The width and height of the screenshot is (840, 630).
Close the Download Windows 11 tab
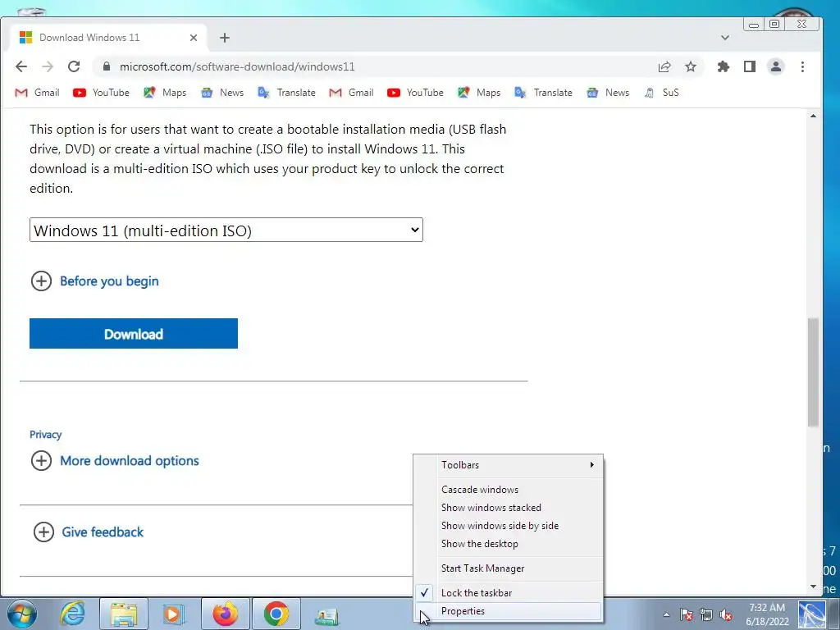click(194, 38)
